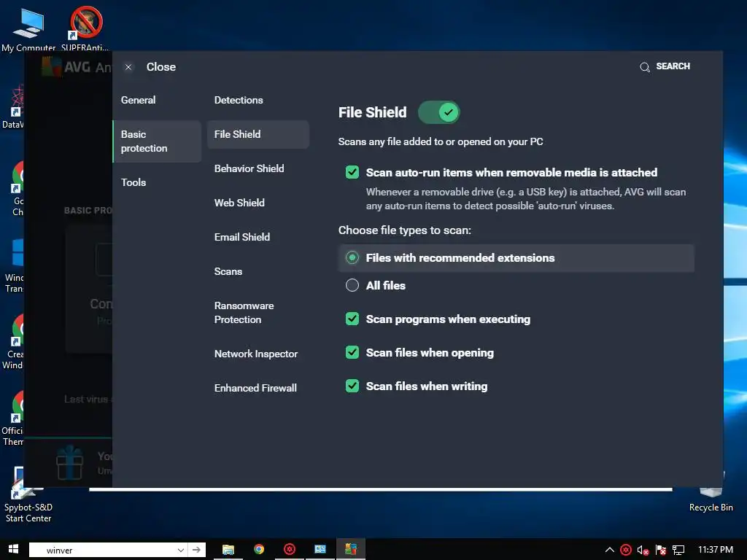Turn off the File Shield toggle switch
747x560 pixels.
tap(438, 112)
